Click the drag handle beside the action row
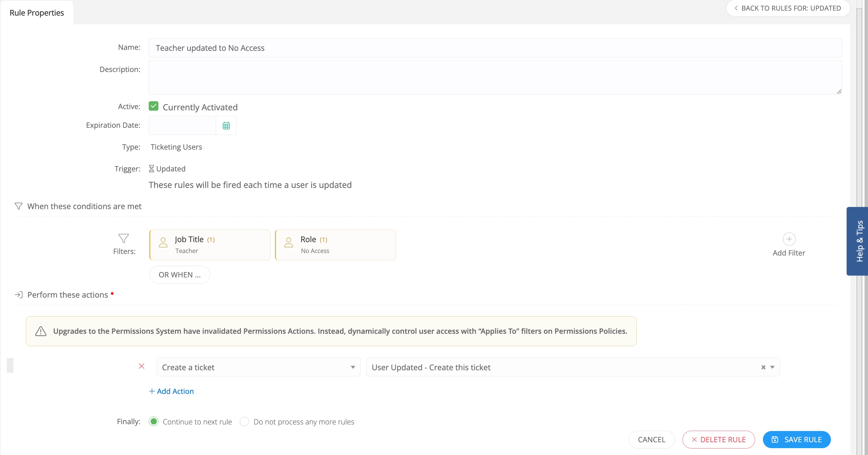868x455 pixels. click(10, 366)
